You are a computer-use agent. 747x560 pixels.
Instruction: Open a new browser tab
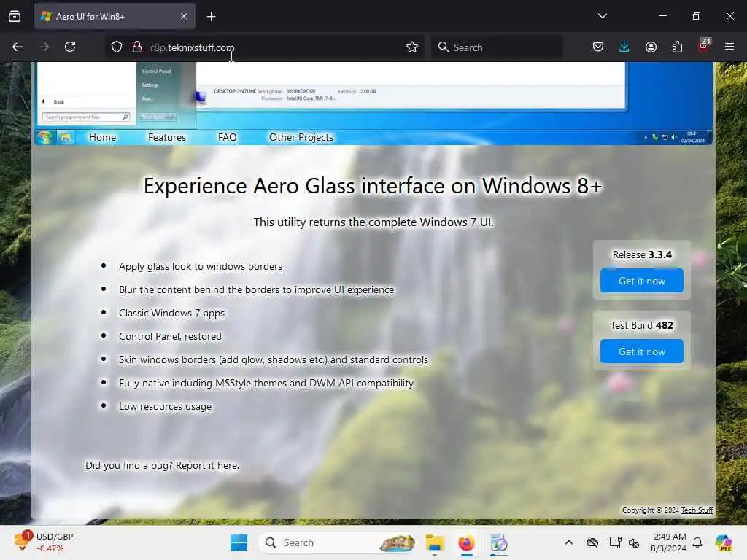(x=211, y=17)
